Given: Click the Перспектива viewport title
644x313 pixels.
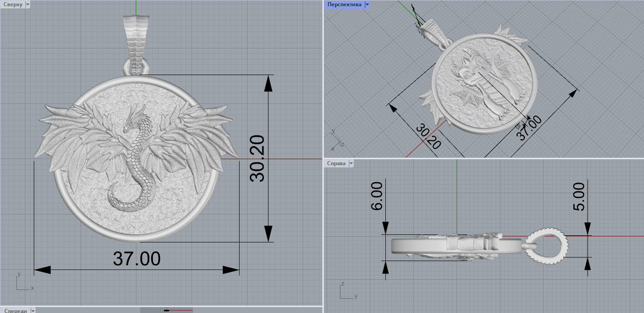Looking at the screenshot, I should (344, 4).
